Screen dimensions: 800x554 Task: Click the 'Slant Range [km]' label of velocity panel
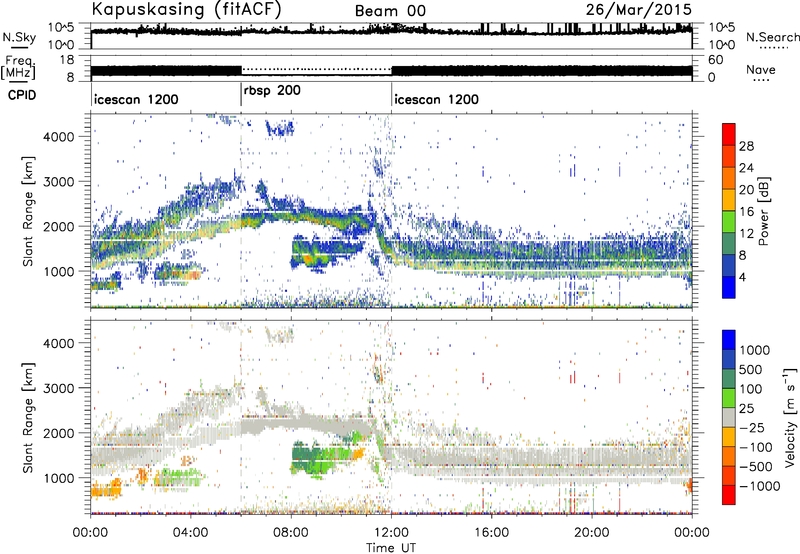coord(28,418)
